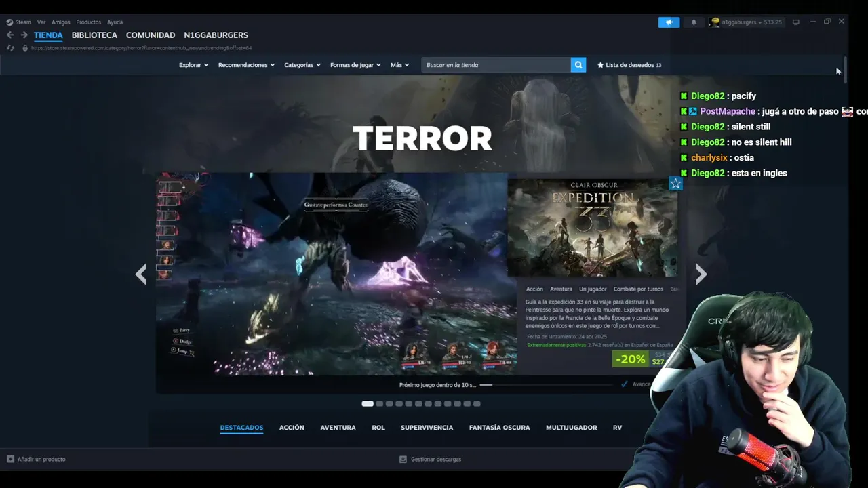Expand the Más dropdown
This screenshot has height=488, width=868.
[400, 65]
